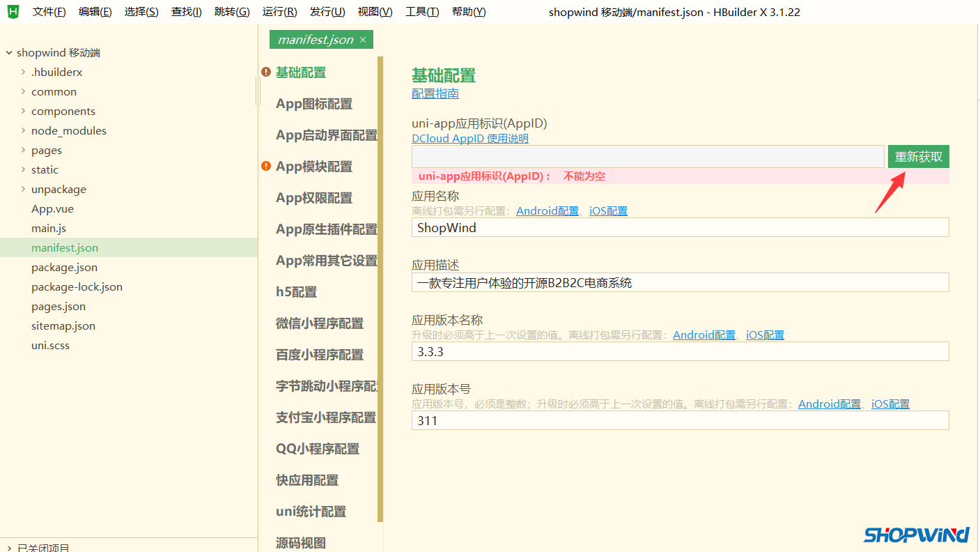Open the 发行(U) menu
This screenshot has width=980, height=552.
327,12
